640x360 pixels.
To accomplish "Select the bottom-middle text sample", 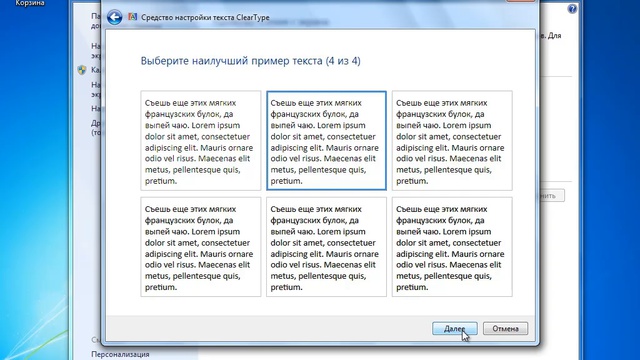I will (327, 247).
